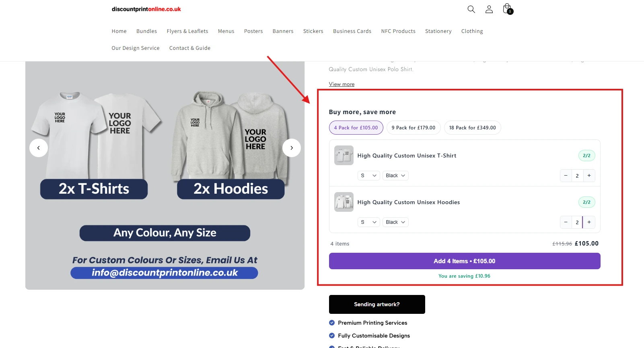Decrease Hoodies quantity with minus icon

pos(566,222)
